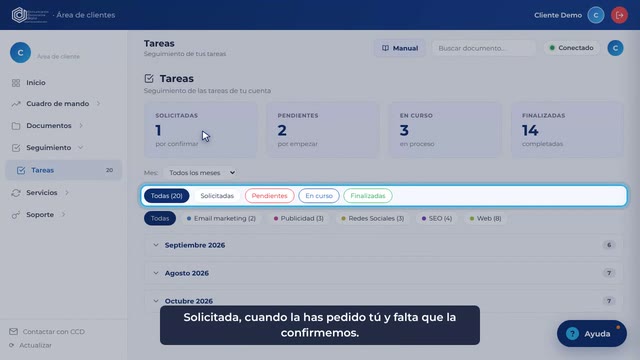Filter by Pendientes status
Image resolution: width=640 pixels, height=360 pixels.
click(x=269, y=196)
